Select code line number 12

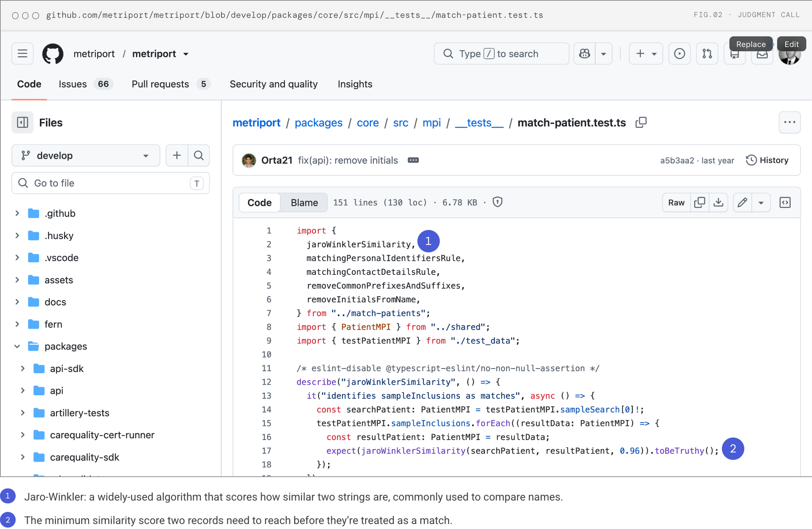click(x=266, y=382)
